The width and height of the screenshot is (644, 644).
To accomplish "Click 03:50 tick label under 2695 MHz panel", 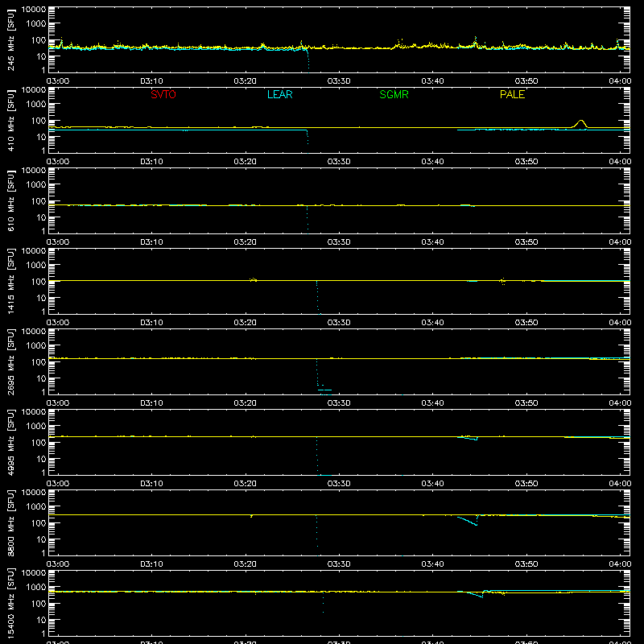I will tap(526, 403).
